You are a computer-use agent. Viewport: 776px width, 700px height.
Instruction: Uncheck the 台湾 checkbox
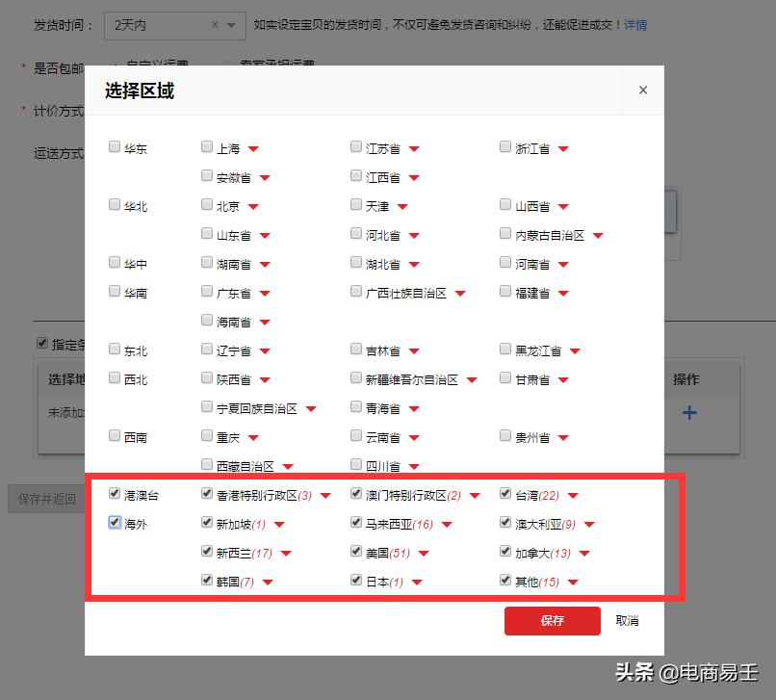[505, 493]
